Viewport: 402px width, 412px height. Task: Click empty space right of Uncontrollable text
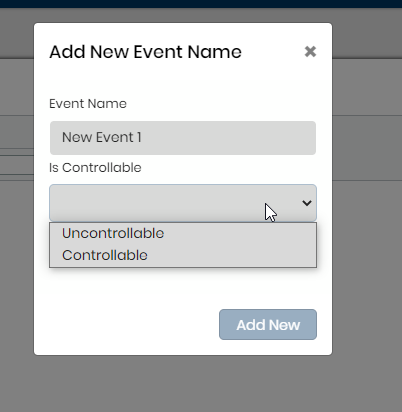pyautogui.click(x=240, y=233)
